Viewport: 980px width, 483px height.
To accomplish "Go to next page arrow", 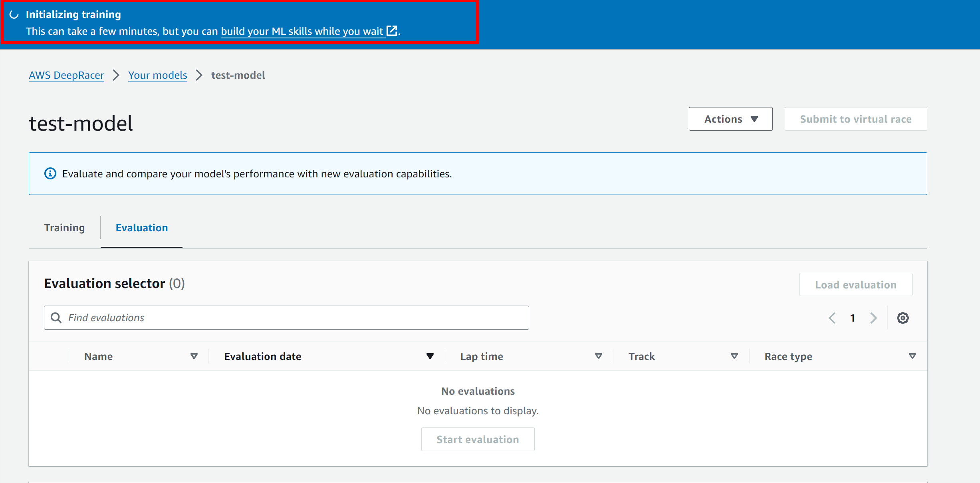I will click(x=873, y=318).
